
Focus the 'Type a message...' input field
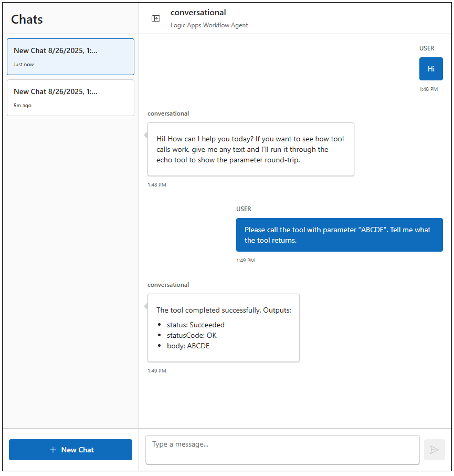pyautogui.click(x=282, y=449)
